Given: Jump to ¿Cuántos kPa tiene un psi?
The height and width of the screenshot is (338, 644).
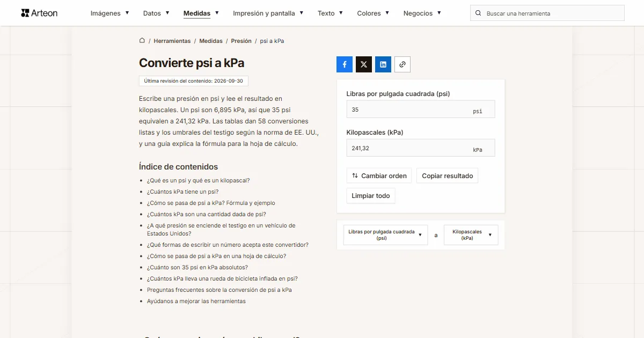Looking at the screenshot, I should point(182,192).
